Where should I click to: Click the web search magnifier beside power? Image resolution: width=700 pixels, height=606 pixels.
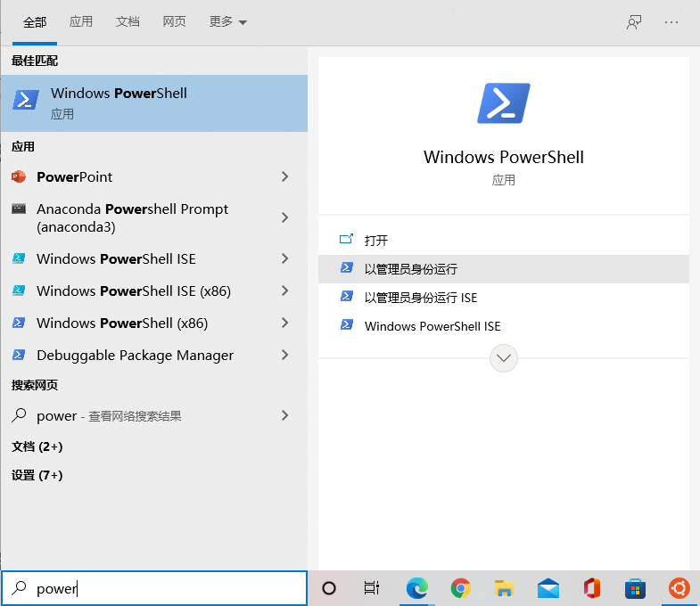click(x=19, y=415)
